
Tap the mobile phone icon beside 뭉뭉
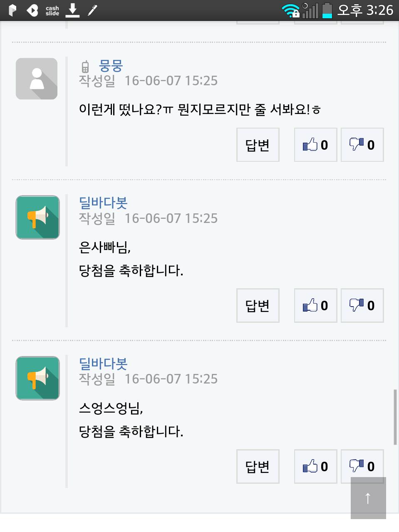tap(85, 67)
